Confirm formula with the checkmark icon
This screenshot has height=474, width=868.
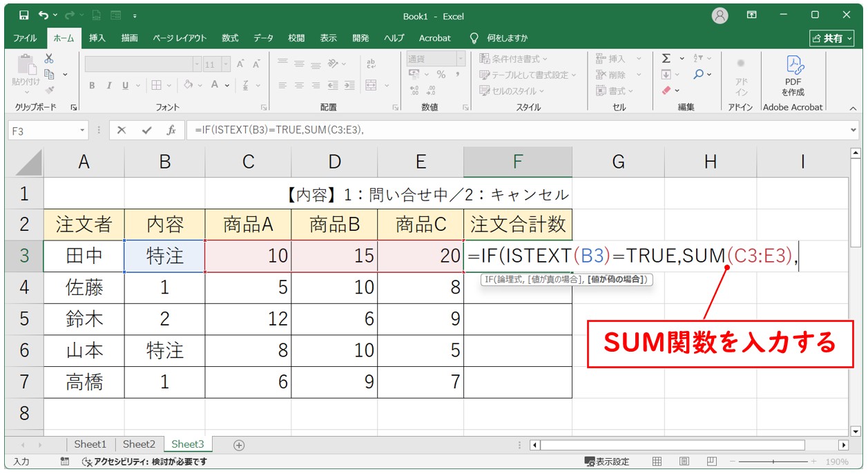146,130
